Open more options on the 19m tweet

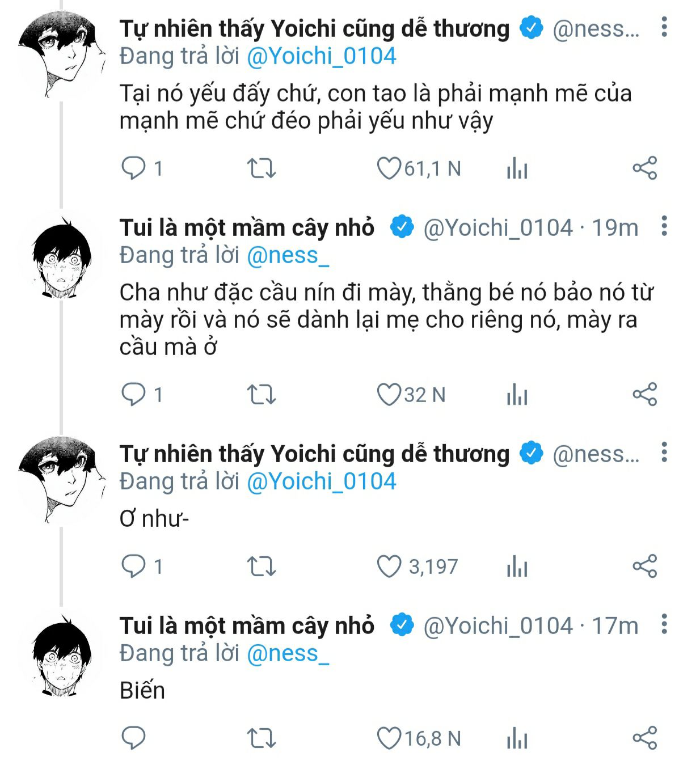pos(664,226)
